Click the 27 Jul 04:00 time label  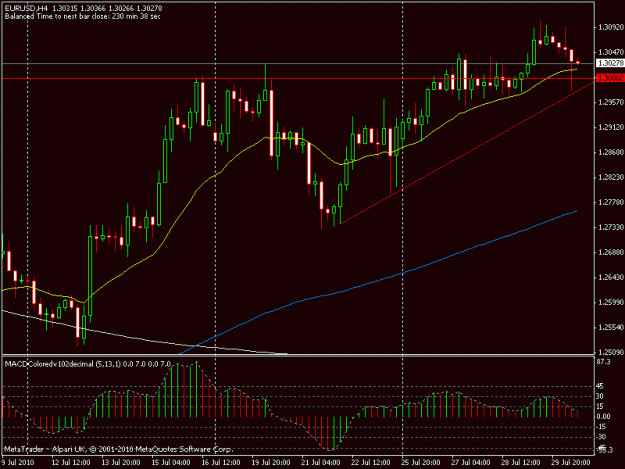pyautogui.click(x=471, y=463)
